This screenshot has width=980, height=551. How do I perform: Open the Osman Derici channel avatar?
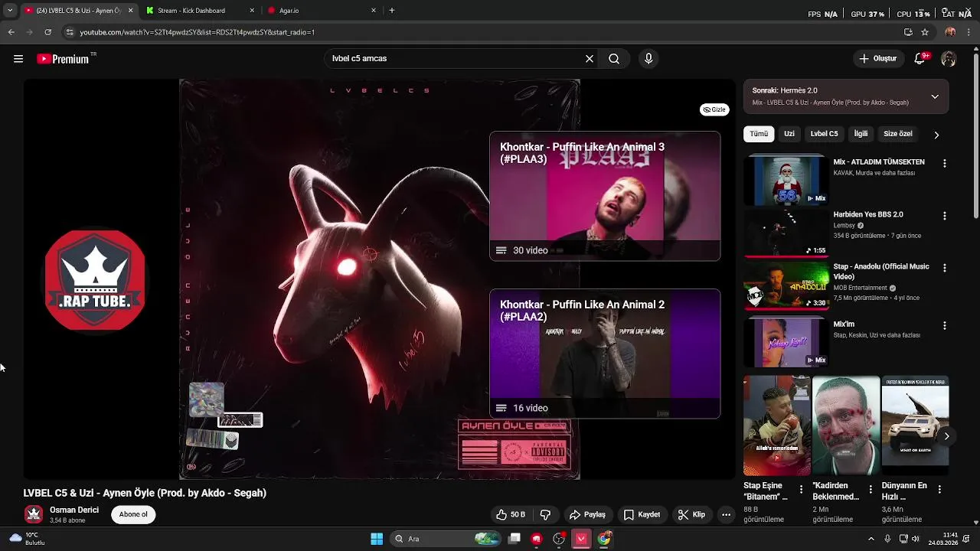33,514
